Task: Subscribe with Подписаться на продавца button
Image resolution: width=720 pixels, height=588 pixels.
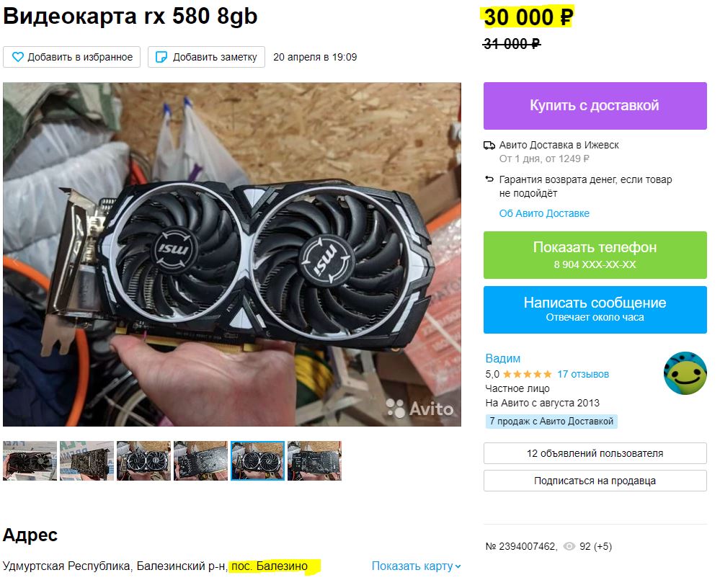Action: 595,481
